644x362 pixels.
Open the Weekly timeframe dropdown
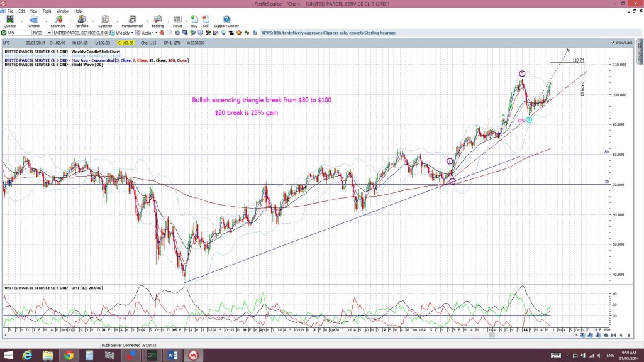(x=132, y=33)
